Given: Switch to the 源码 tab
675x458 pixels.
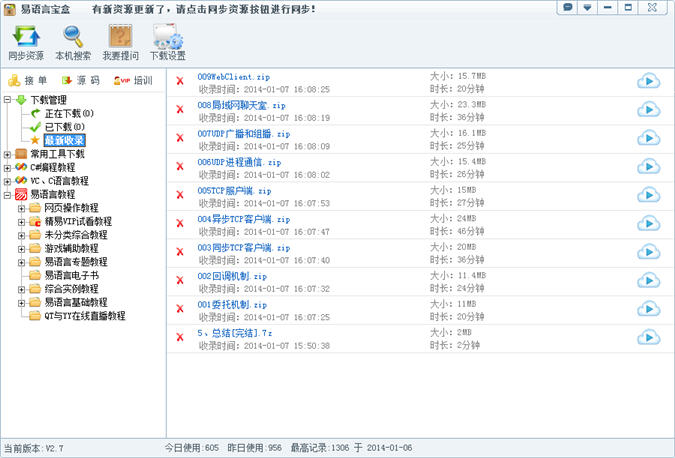Looking at the screenshot, I should click(x=80, y=80).
